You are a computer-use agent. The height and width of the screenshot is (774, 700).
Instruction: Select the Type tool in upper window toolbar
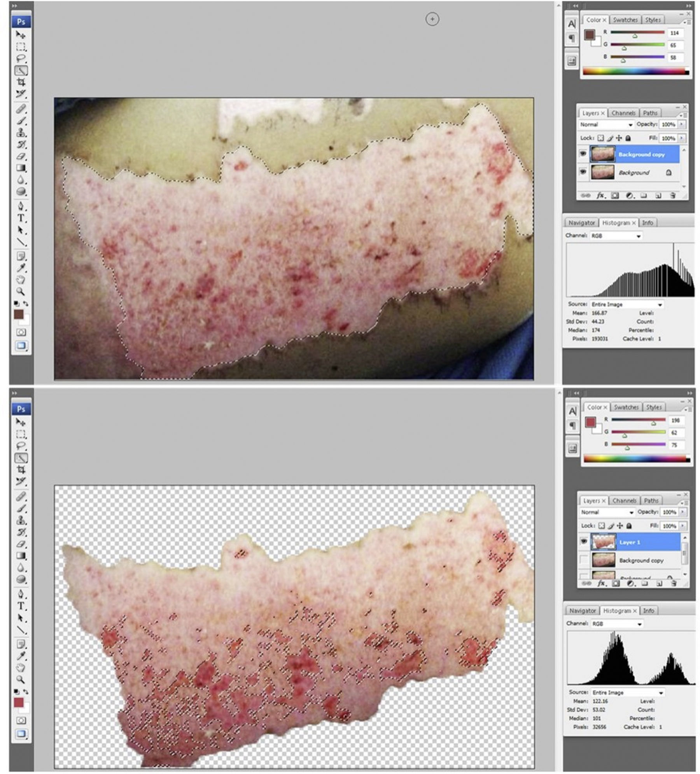tap(21, 218)
